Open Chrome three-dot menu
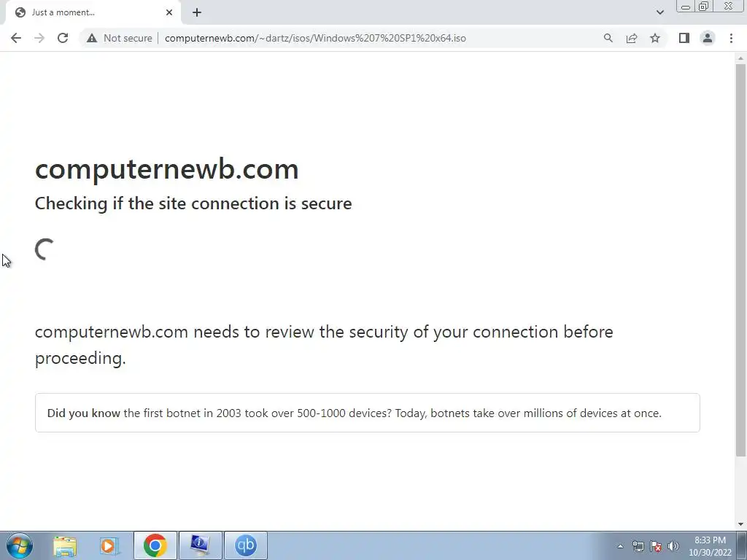 pos(731,38)
